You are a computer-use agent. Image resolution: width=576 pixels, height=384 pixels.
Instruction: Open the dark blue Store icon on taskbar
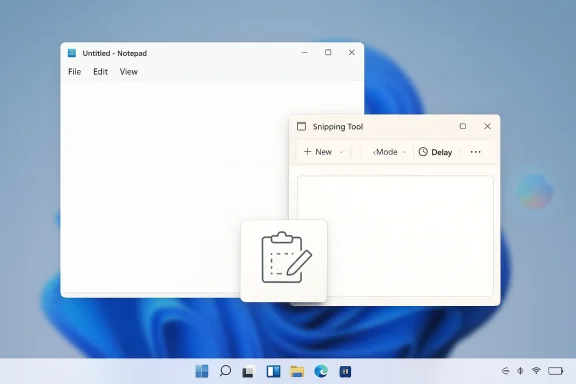345,372
